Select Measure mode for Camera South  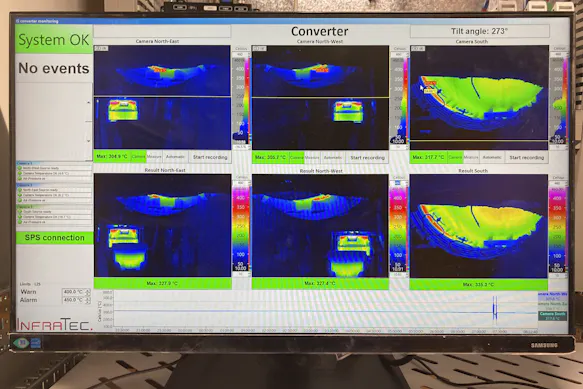pos(471,157)
